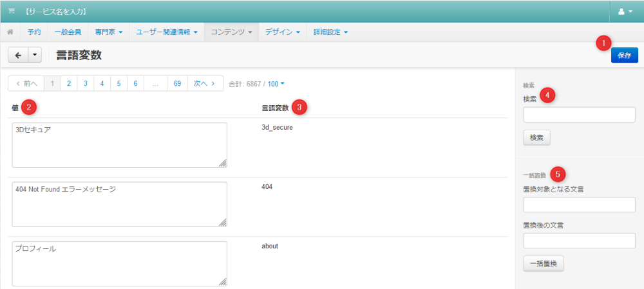Expand the 詳細設定 dropdown menu
Viewport: 644px width, 289px height.
(x=330, y=32)
